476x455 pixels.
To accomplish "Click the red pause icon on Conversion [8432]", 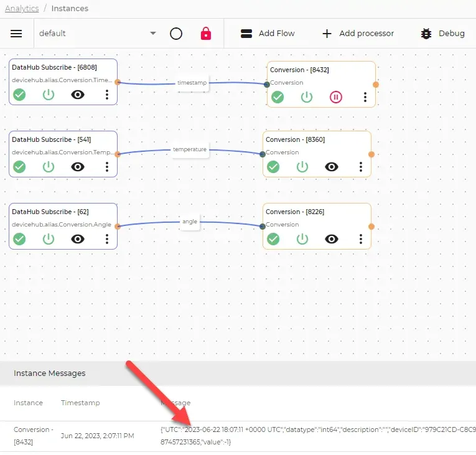I will click(x=336, y=97).
